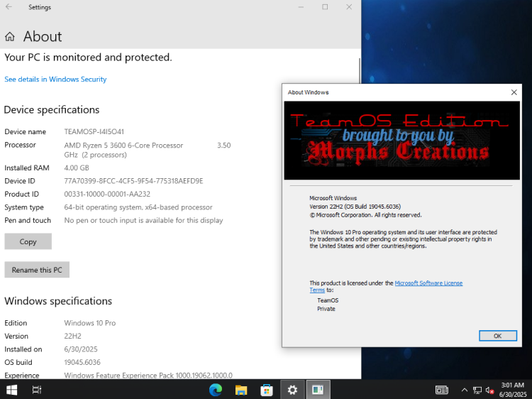
Task: Confirm About Windows with OK
Action: click(x=498, y=336)
